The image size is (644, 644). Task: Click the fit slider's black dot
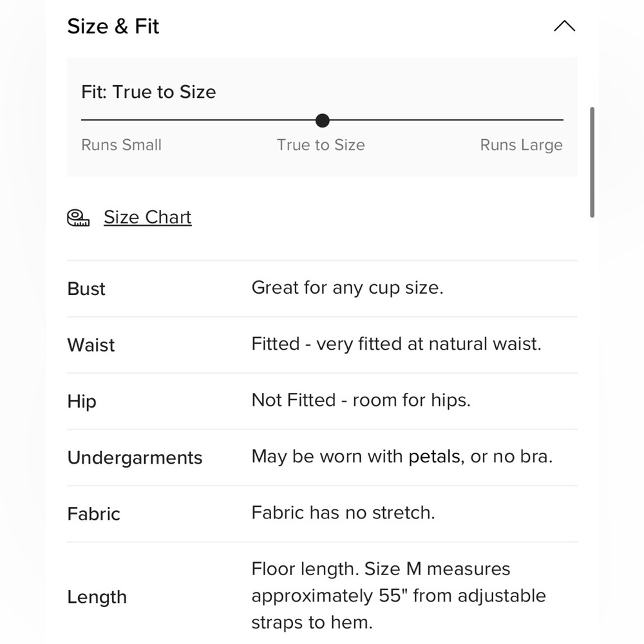pos(323,120)
